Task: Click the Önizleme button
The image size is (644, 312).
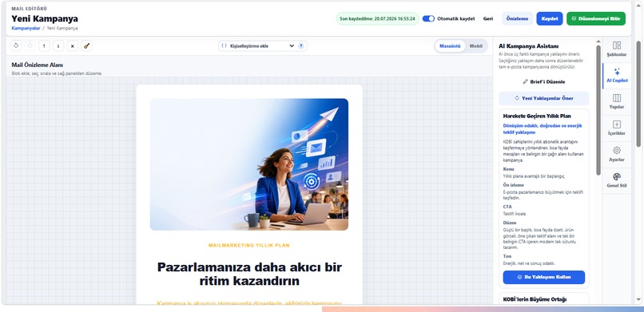Action: coord(517,19)
